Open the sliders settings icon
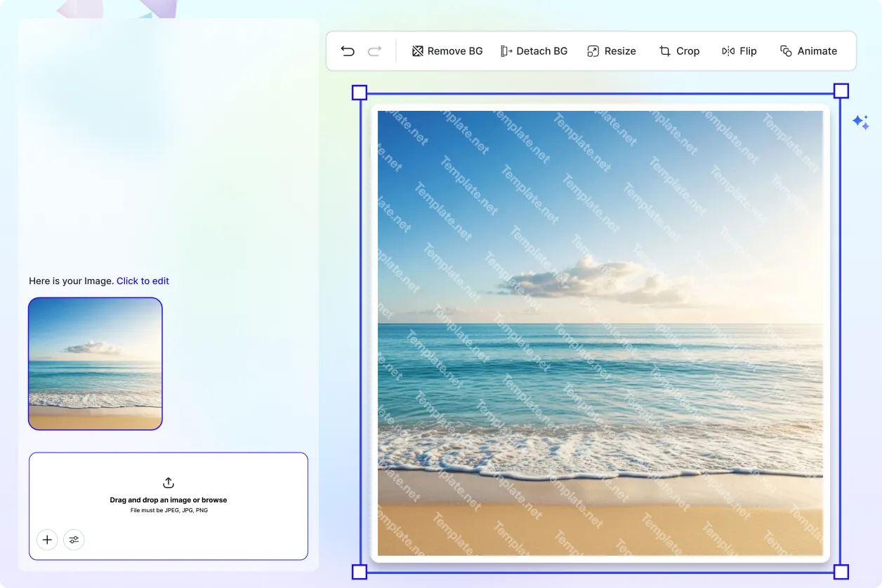This screenshot has height=588, width=882. [x=74, y=540]
